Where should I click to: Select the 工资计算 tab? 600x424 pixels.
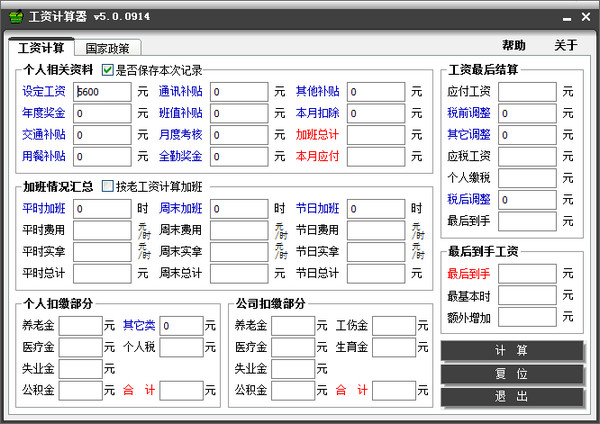[41, 48]
